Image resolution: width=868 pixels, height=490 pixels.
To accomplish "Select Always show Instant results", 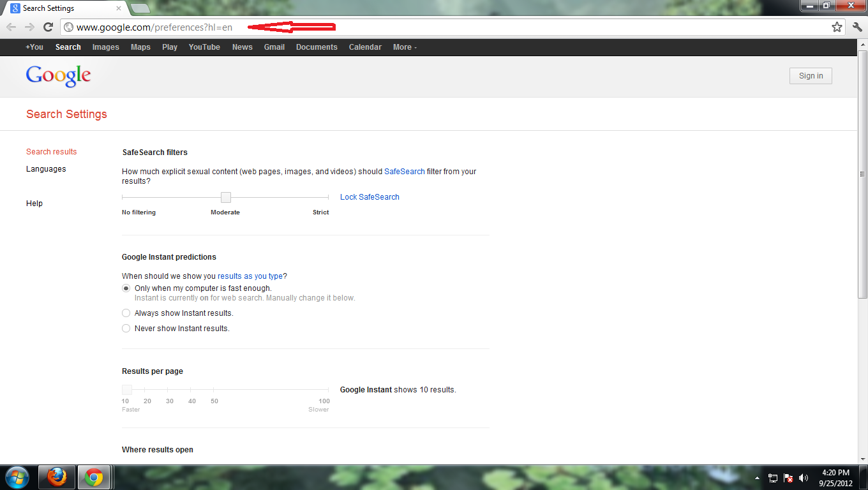I will click(126, 313).
